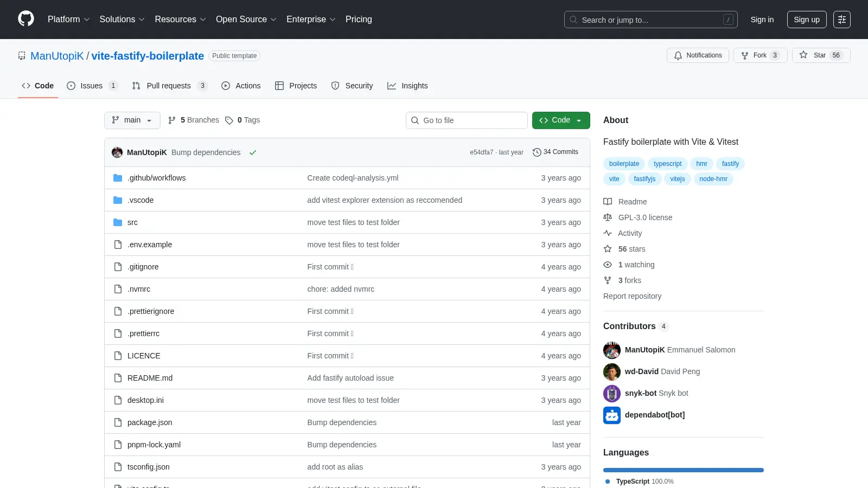Image resolution: width=868 pixels, height=488 pixels.
Task: Click the Sign up button
Action: 807,20
